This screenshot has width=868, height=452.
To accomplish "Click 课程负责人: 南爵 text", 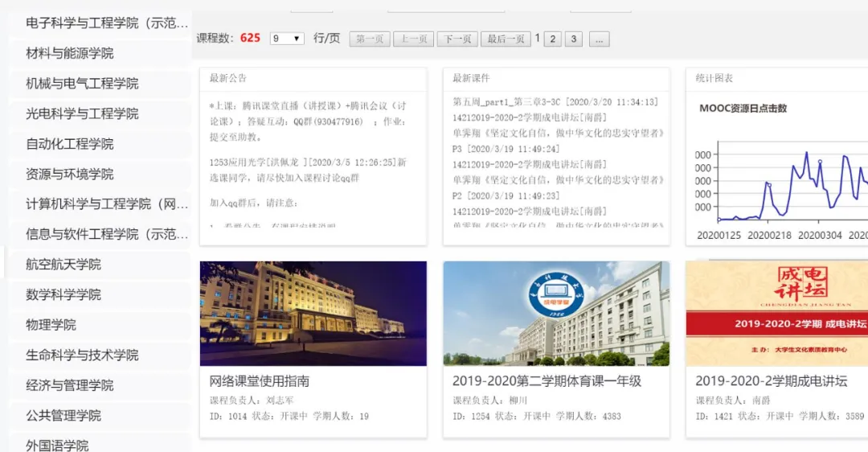I will coord(733,400).
